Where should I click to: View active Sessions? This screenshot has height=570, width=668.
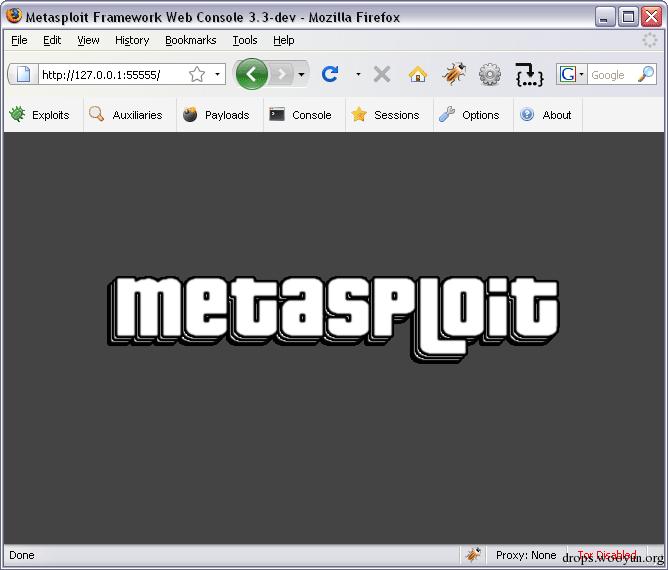pos(385,115)
